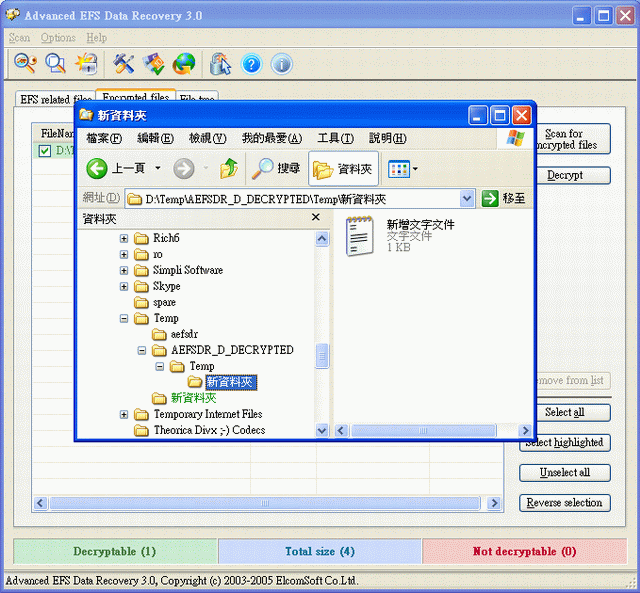Expand the Rich6 folder node
The height and width of the screenshot is (593, 640).
tap(124, 238)
